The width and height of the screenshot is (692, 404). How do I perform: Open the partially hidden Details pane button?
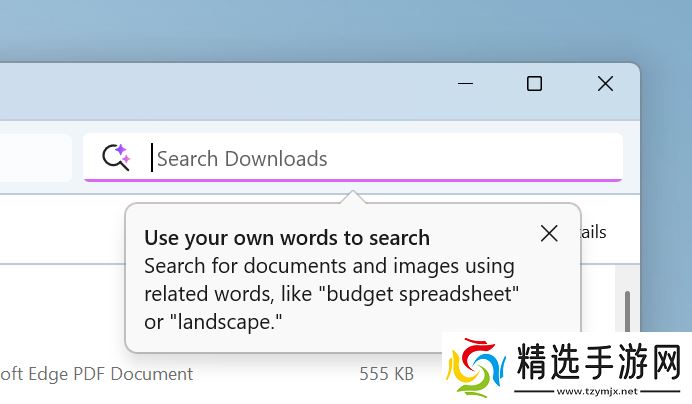(x=593, y=232)
